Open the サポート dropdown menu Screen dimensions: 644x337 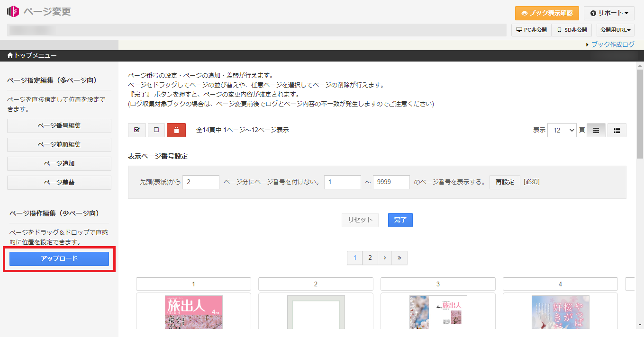point(609,13)
